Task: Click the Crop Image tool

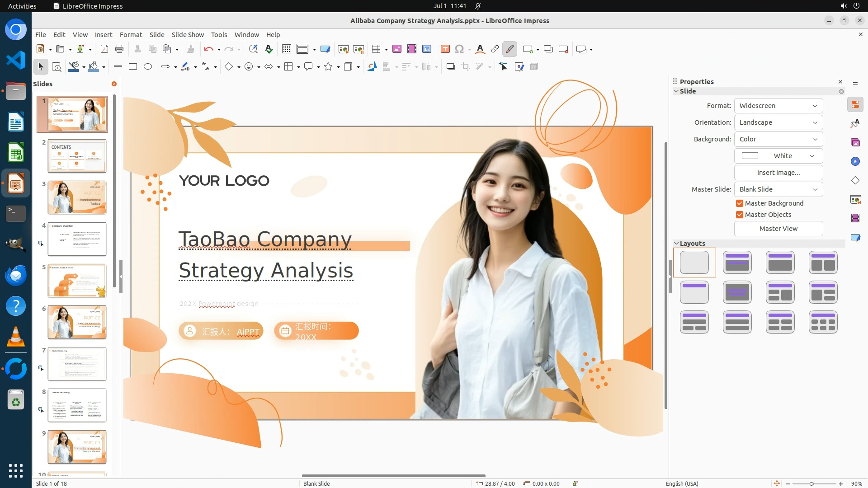Action: point(466,67)
